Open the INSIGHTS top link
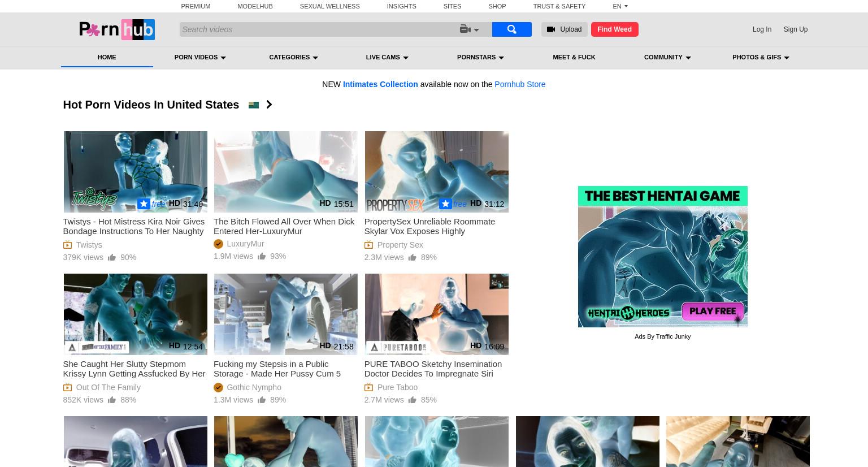This screenshot has height=467, width=868. click(x=401, y=6)
